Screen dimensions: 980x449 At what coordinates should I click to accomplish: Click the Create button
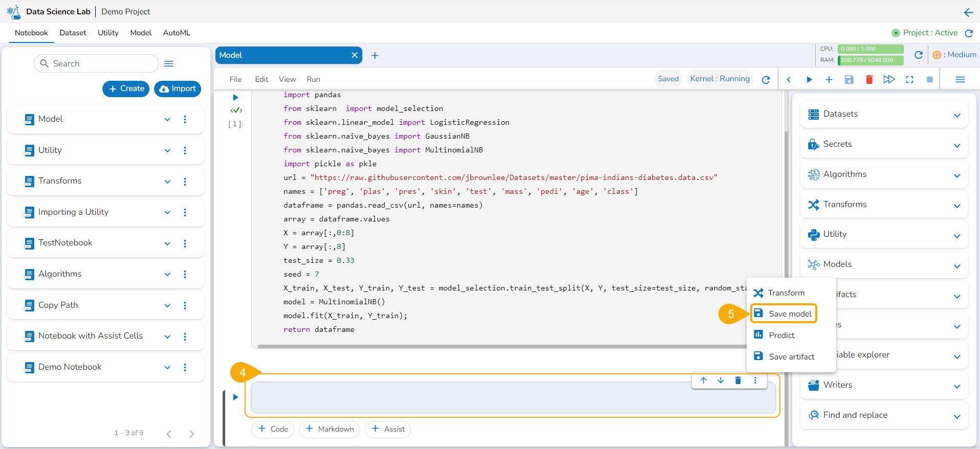click(126, 88)
